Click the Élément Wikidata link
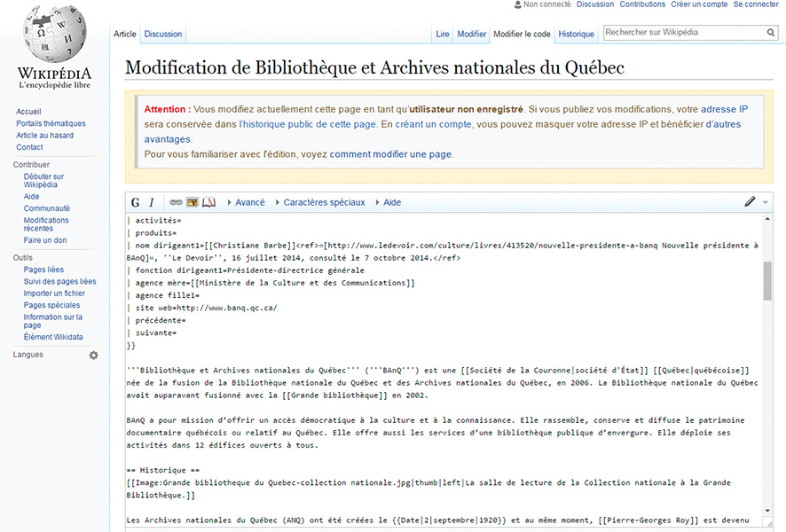 [x=53, y=338]
